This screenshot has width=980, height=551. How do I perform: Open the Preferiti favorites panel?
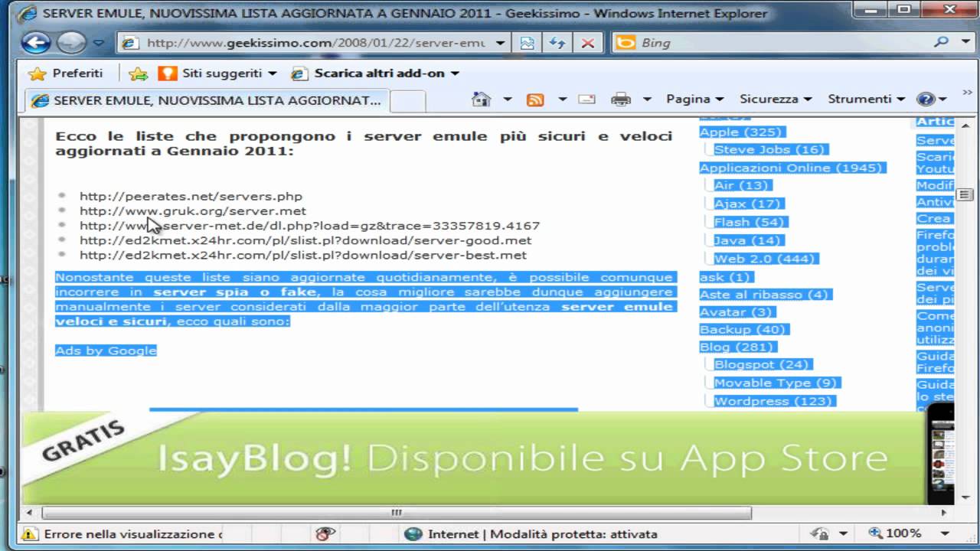pyautogui.click(x=65, y=73)
